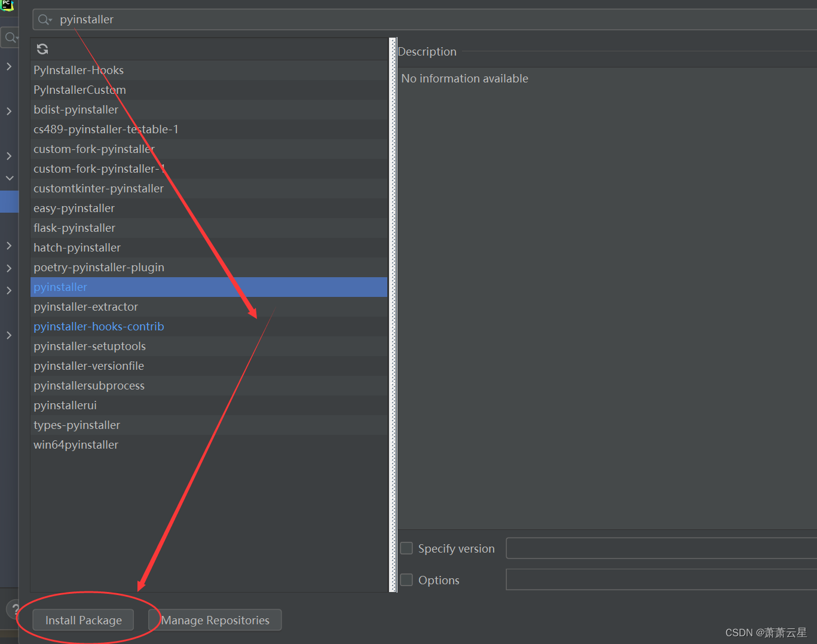Screen dimensions: 817x644
Task: Select the pyinstaller-versionfile package
Action: pos(209,366)
